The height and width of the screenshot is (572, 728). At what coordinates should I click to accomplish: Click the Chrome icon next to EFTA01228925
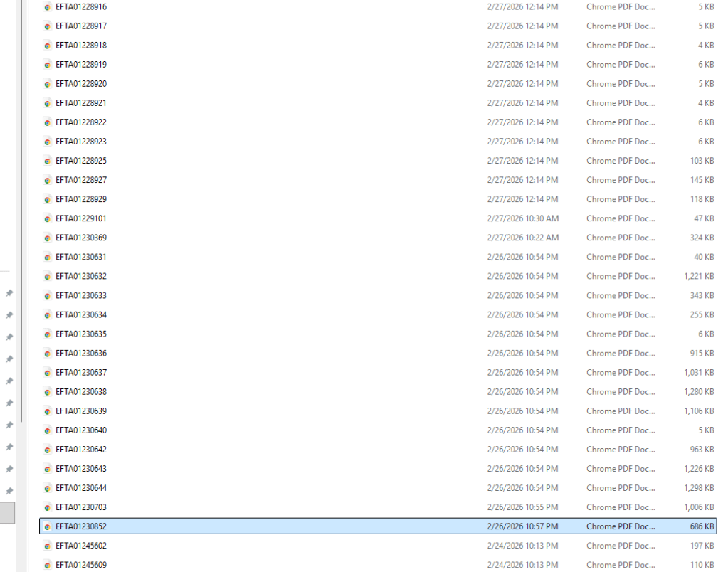click(x=48, y=161)
